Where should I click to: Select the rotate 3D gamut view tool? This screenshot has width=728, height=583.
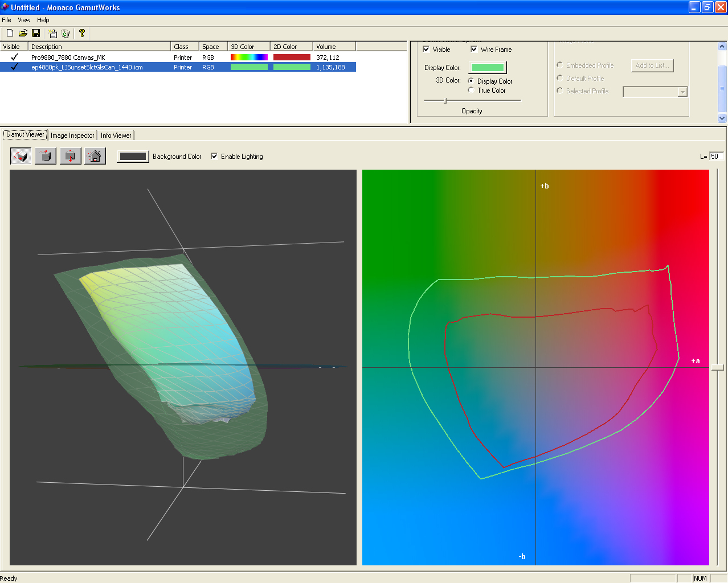[x=21, y=156]
